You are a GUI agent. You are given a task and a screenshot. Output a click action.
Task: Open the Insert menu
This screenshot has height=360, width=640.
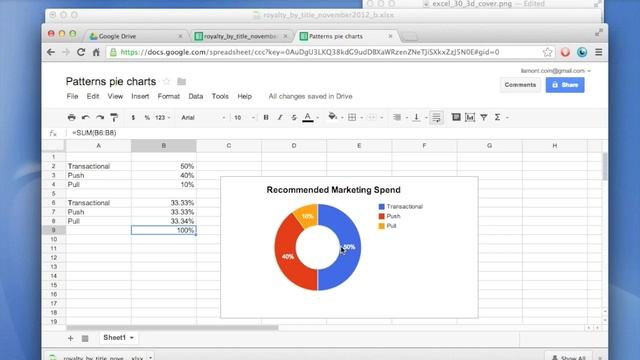(x=140, y=96)
